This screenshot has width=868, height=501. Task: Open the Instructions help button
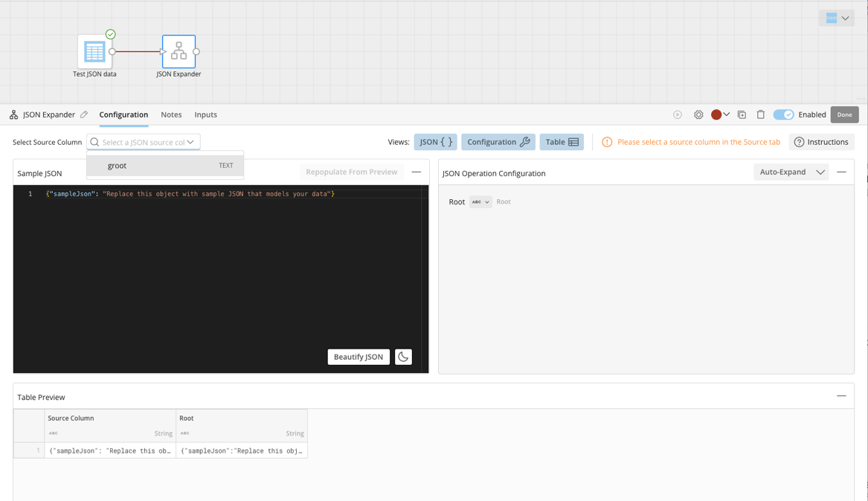[x=821, y=142]
